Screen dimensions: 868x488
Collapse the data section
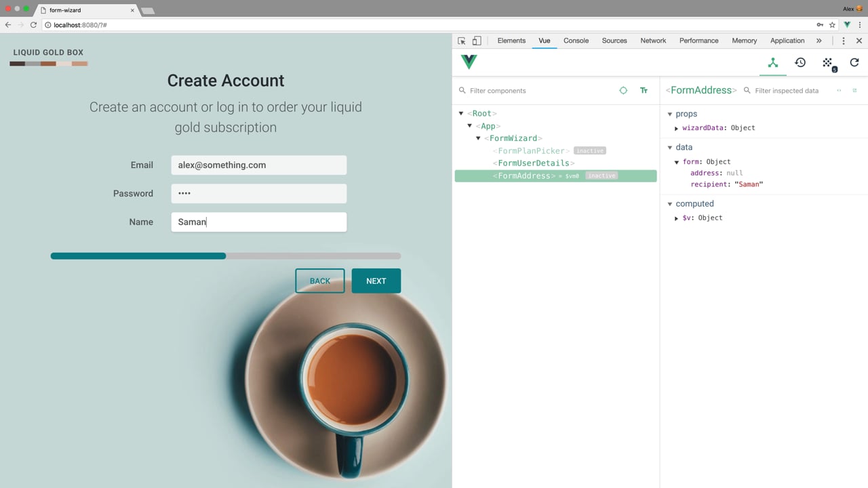(670, 147)
